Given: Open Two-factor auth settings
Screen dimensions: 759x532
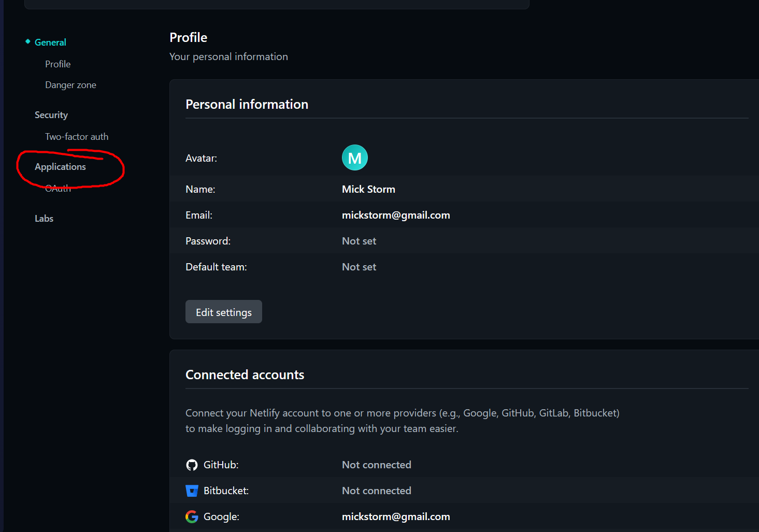Looking at the screenshot, I should pyautogui.click(x=77, y=137).
